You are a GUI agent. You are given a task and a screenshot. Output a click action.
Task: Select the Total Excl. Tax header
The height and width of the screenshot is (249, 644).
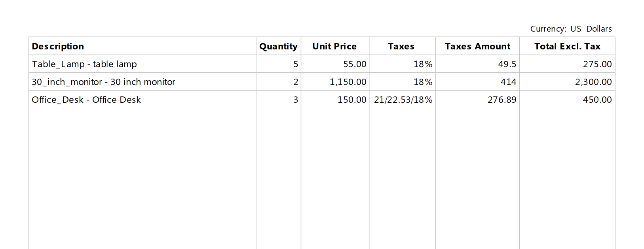[567, 47]
